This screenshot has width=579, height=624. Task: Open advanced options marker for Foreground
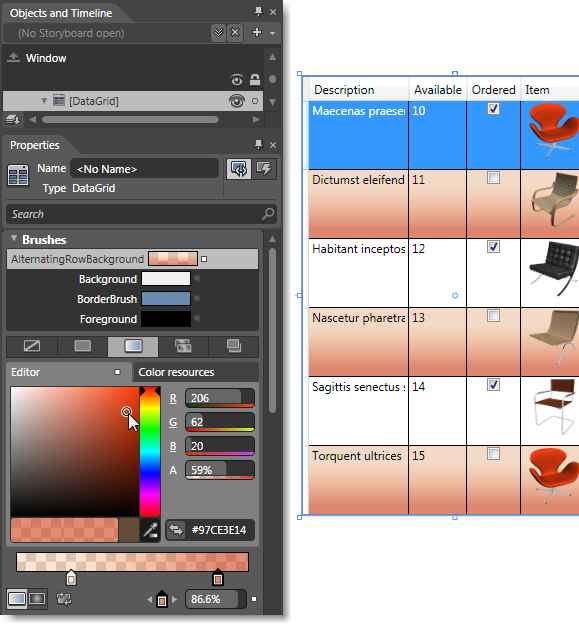coord(197,318)
